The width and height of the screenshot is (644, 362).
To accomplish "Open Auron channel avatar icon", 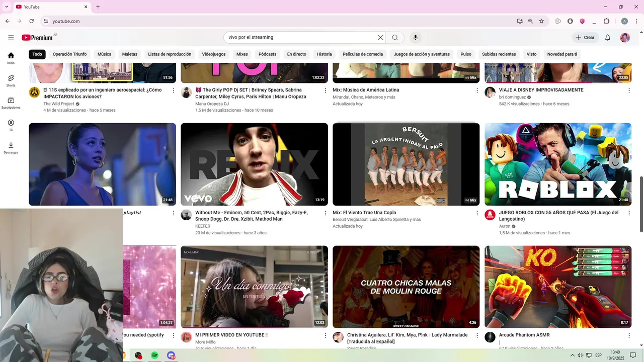I will pyautogui.click(x=490, y=215).
